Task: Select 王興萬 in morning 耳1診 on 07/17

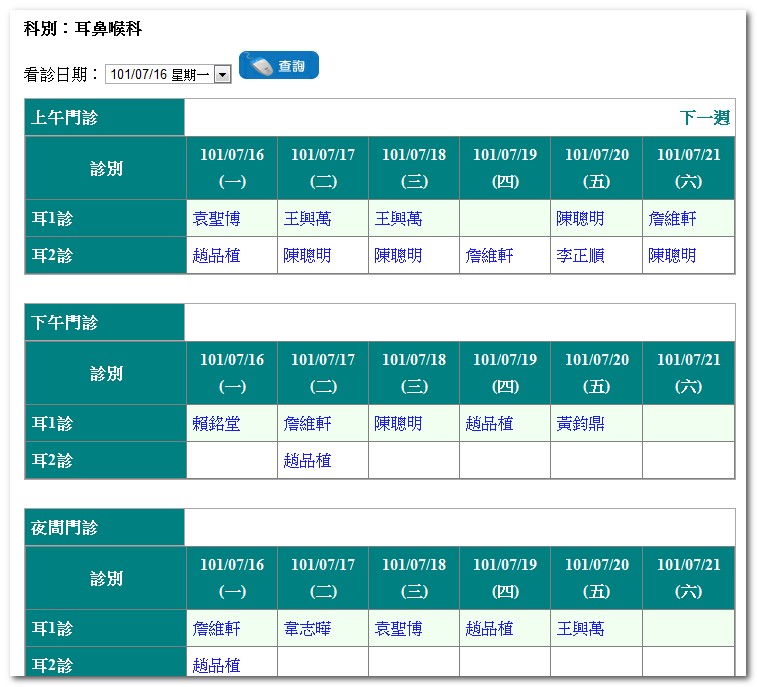Action: 307,218
